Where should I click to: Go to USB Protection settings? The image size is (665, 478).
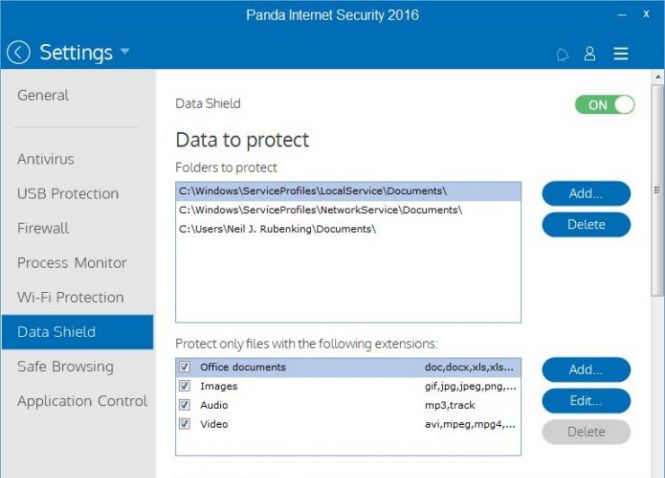[x=68, y=193]
